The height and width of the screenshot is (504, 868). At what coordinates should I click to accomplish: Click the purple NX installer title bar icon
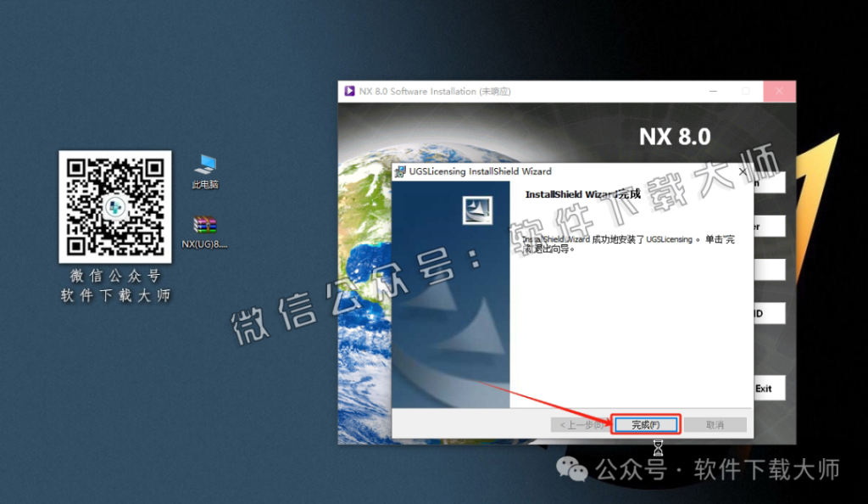(x=348, y=92)
